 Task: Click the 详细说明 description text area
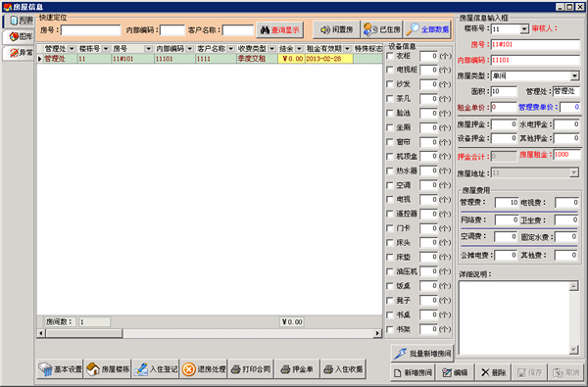pos(514,317)
